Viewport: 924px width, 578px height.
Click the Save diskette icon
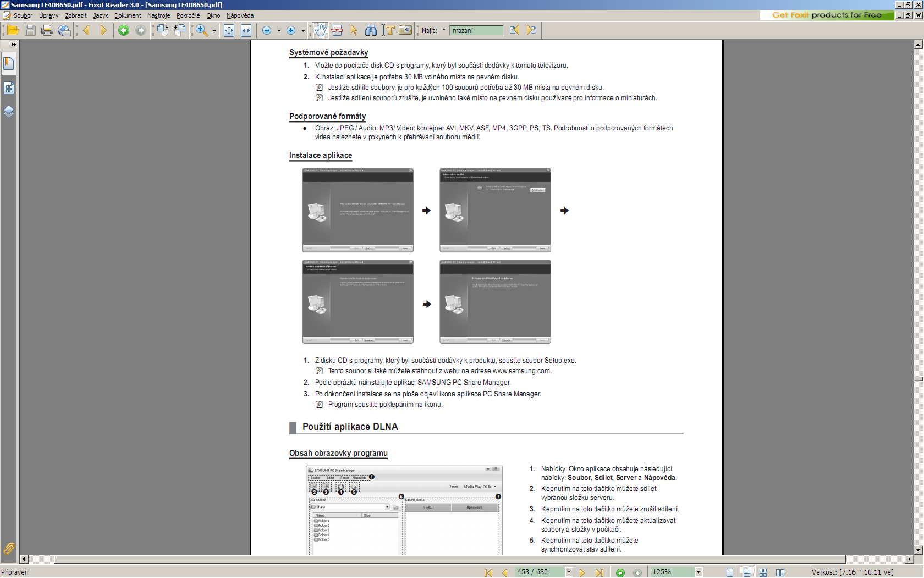coord(30,30)
